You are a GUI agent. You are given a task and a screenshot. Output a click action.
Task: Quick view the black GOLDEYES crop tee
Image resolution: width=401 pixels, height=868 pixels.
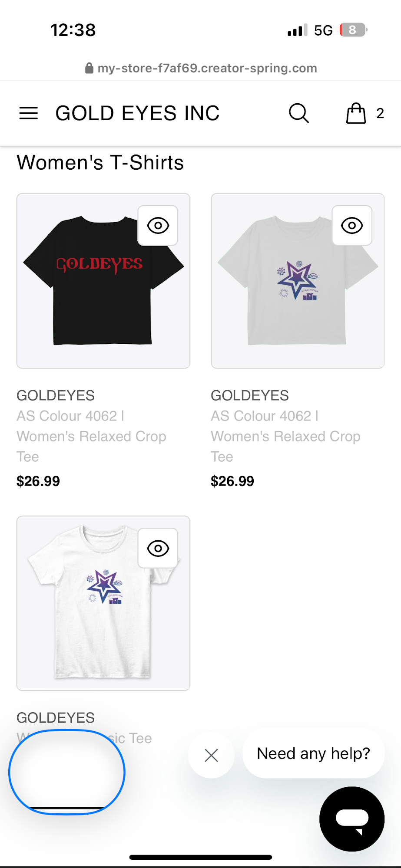click(158, 226)
